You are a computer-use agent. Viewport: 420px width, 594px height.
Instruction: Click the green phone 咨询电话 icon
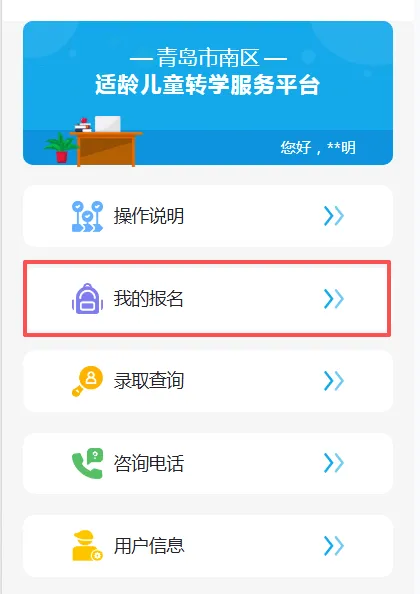87,463
